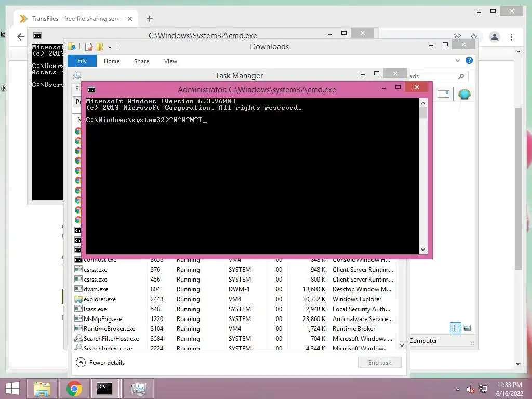Open a new Chrome tab with plus button
Viewport: 532px width, 399px height.
coord(150,19)
